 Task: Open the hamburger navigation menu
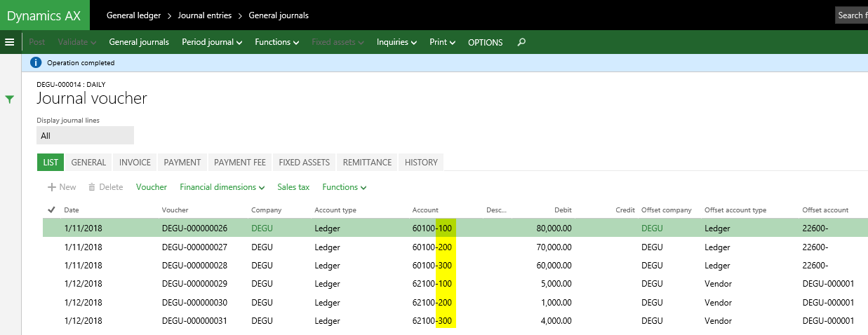point(10,42)
